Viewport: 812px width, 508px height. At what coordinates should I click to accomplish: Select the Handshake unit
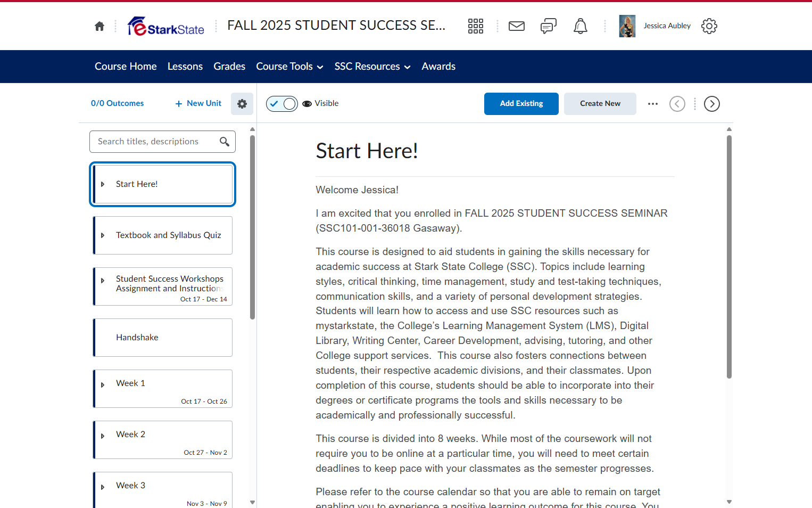(163, 338)
